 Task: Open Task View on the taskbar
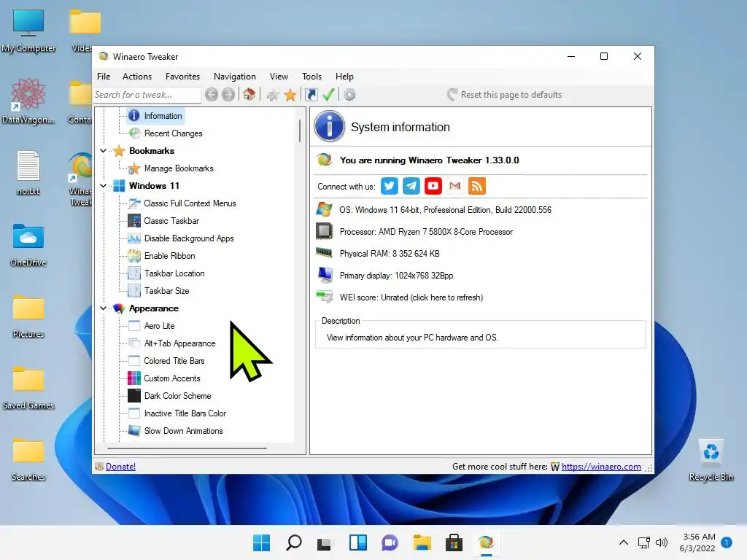pos(325,542)
